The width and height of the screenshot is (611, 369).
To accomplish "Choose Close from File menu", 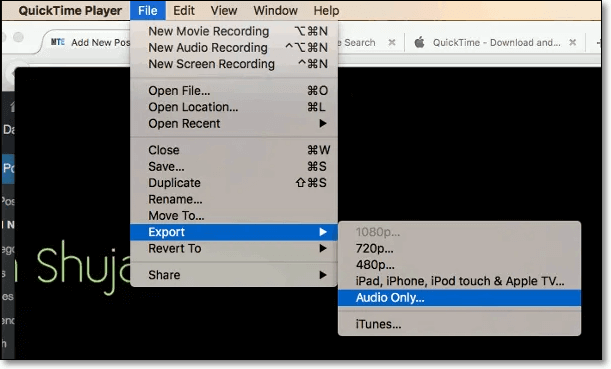I will (x=234, y=150).
